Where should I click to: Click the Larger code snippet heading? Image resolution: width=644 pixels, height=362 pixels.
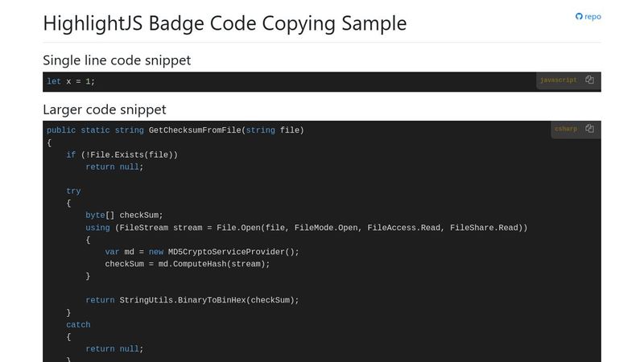click(105, 109)
